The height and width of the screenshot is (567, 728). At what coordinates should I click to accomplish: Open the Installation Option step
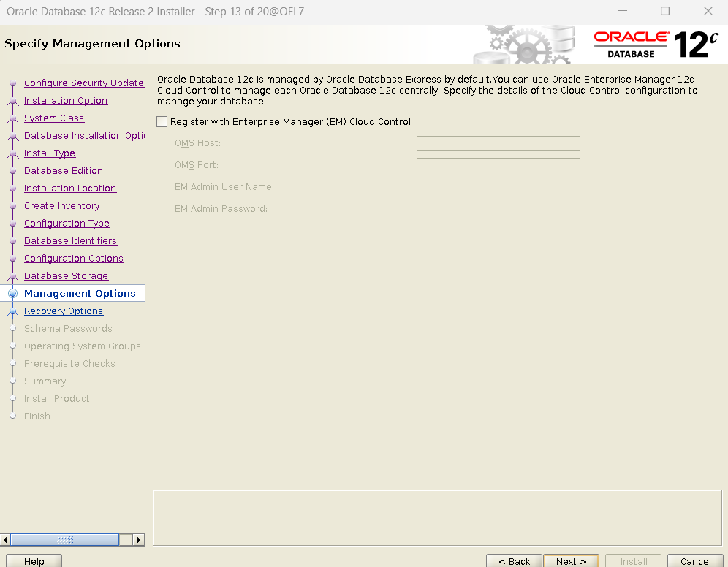66,101
